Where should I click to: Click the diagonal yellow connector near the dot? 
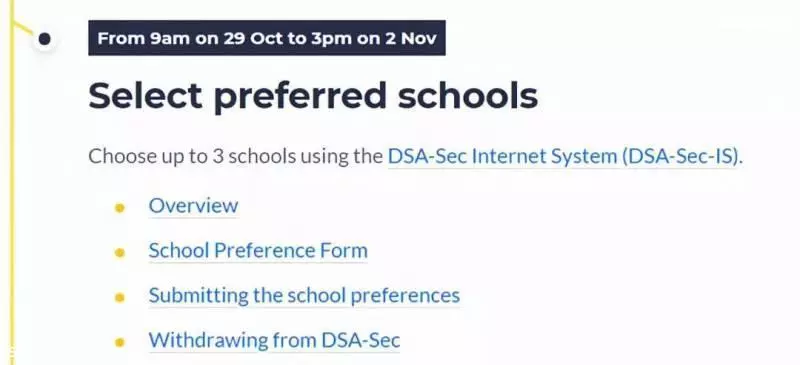click(23, 27)
